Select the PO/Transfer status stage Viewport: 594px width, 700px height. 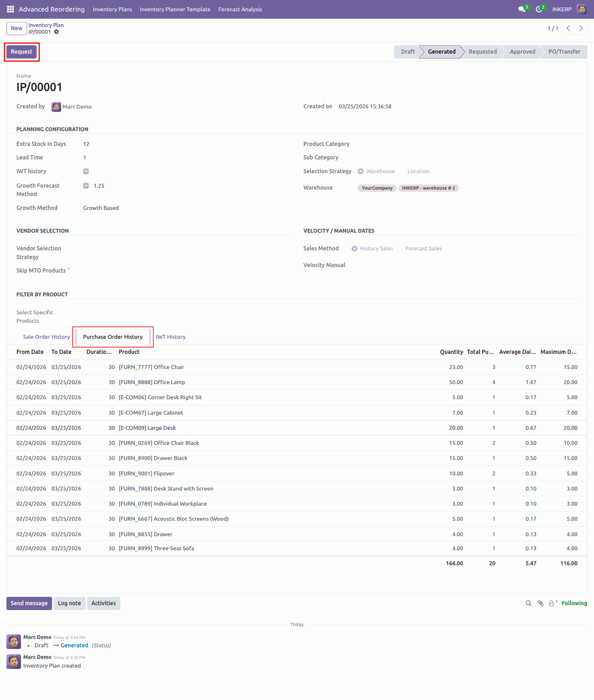click(564, 52)
